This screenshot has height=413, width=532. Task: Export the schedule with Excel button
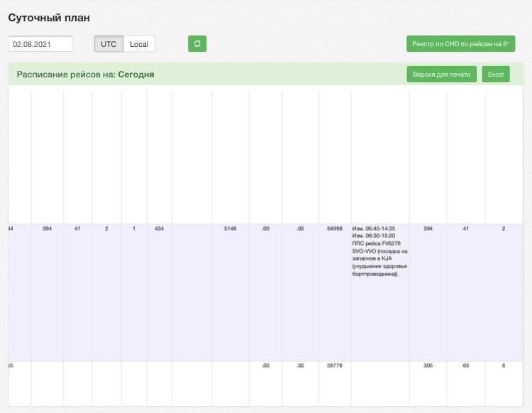pyautogui.click(x=496, y=75)
